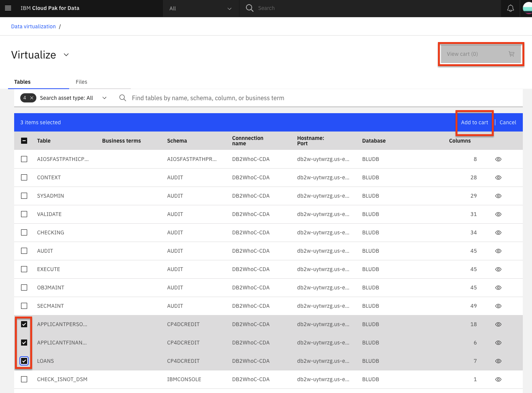Check the CHECKING row checkbox
Viewport: 532px width, 393px height.
pyautogui.click(x=24, y=232)
